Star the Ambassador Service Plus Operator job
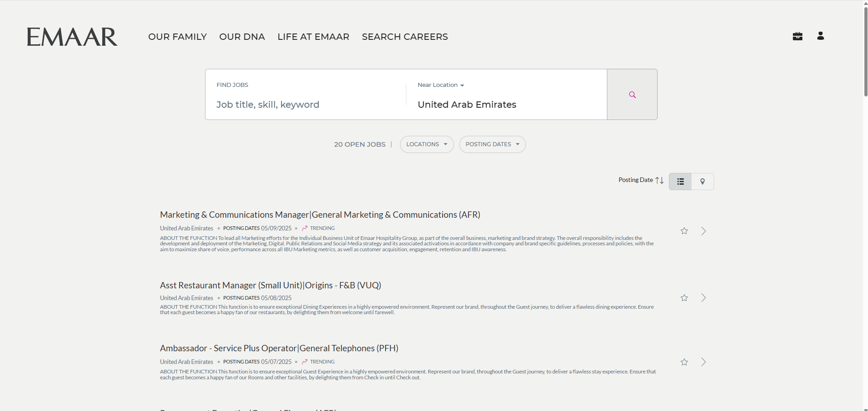The width and height of the screenshot is (868, 411). [x=684, y=362]
